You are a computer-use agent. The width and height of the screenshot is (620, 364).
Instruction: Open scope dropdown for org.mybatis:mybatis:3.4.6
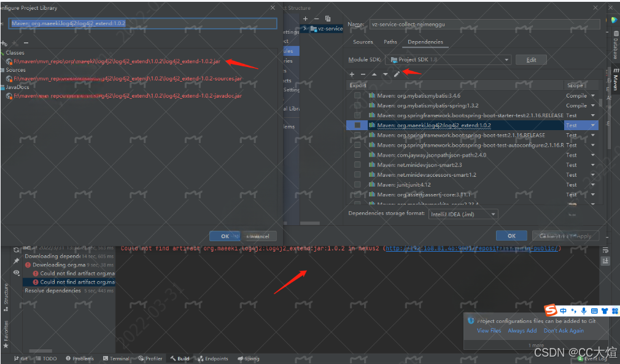pos(593,96)
